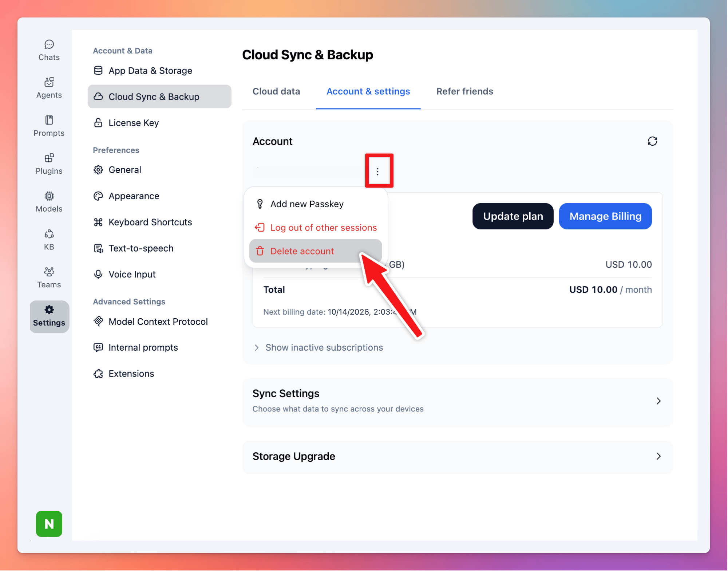Open the three-dot account options menu
The width and height of the screenshot is (728, 571).
(378, 172)
